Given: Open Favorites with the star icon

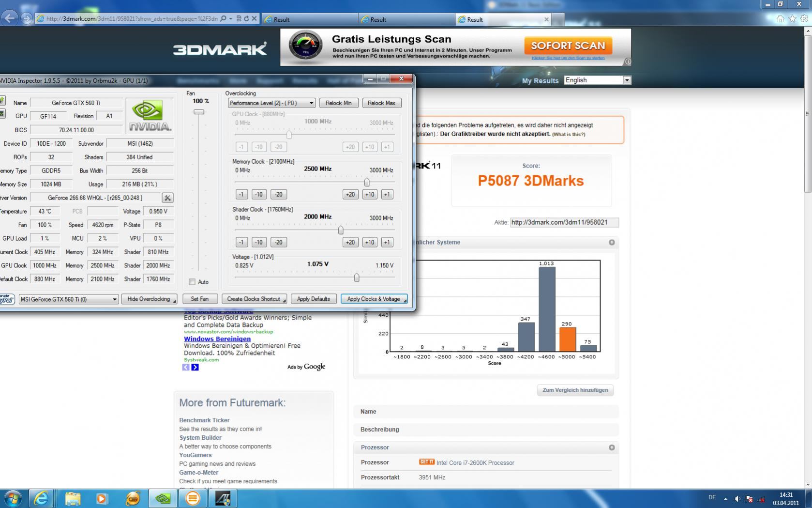Looking at the screenshot, I should pos(792,19).
